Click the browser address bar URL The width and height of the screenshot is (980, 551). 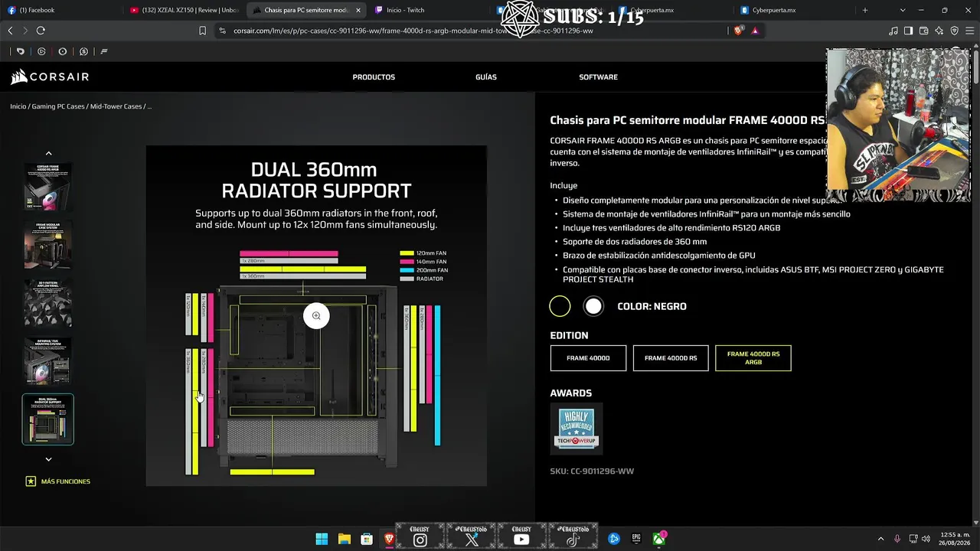(413, 31)
